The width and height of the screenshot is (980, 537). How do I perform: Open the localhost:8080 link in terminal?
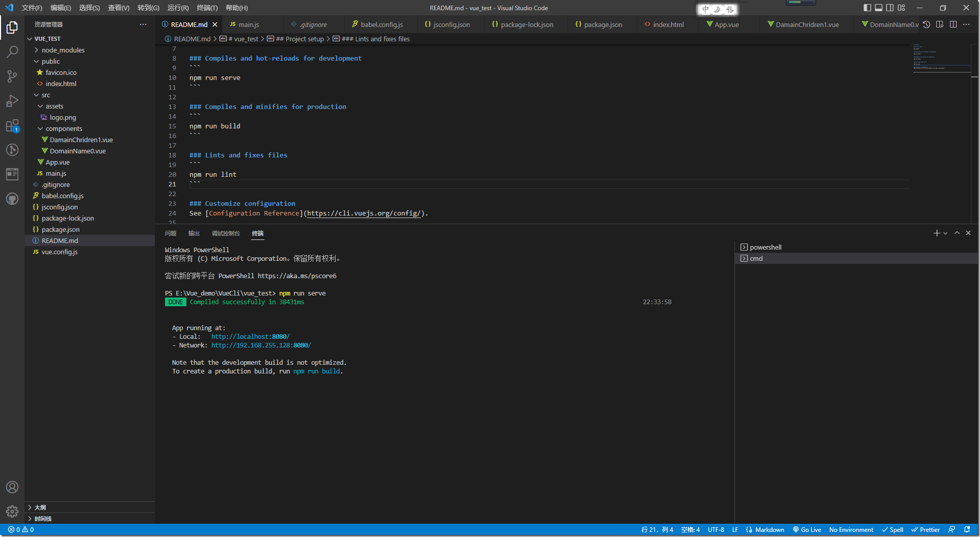pyautogui.click(x=250, y=337)
